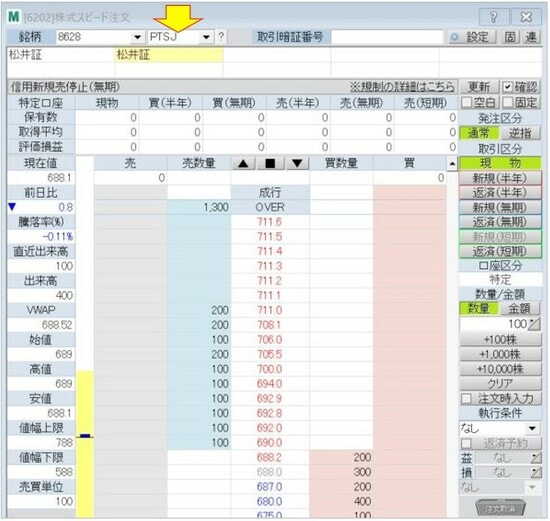
Task: Click the yellow price range bar indicator
Action: [x=85, y=444]
